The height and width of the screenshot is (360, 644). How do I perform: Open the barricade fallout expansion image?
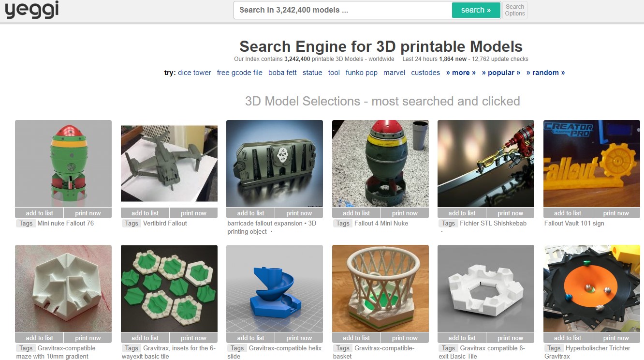click(x=274, y=164)
